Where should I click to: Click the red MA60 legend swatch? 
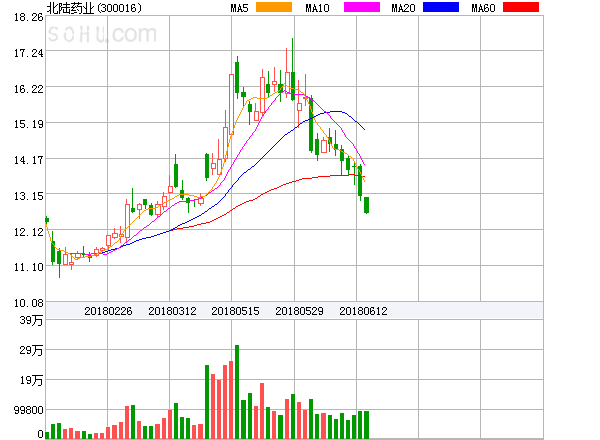(521, 7)
